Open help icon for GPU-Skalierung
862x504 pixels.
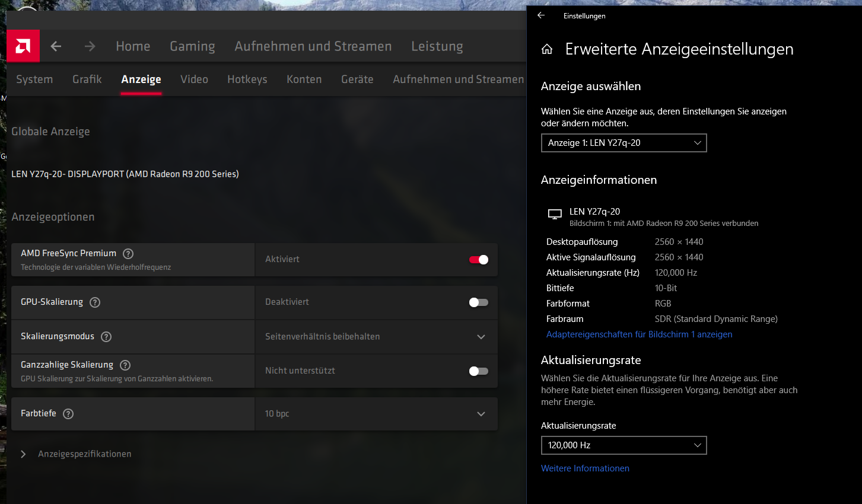click(x=95, y=302)
